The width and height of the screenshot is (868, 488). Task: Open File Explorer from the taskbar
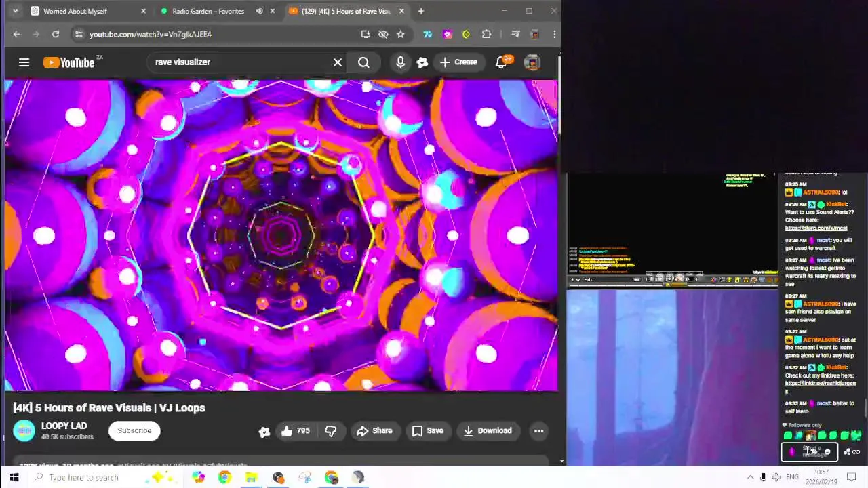click(x=251, y=477)
